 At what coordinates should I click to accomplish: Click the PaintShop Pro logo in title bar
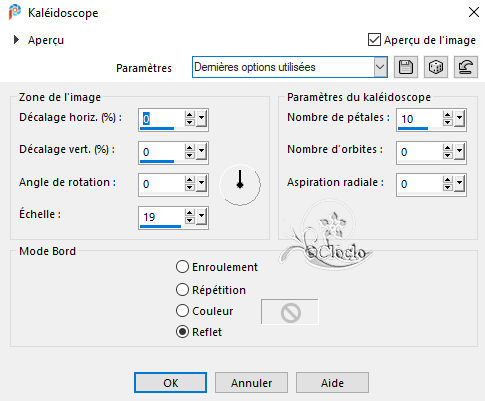point(15,13)
